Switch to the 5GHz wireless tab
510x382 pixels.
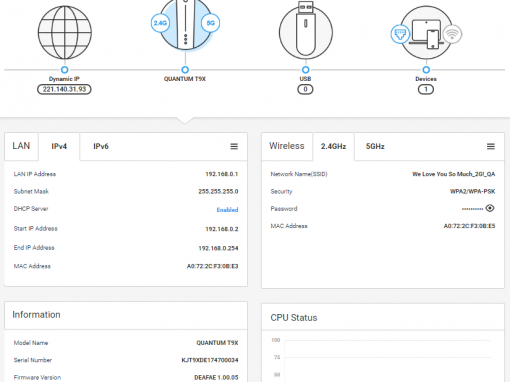pyautogui.click(x=375, y=146)
